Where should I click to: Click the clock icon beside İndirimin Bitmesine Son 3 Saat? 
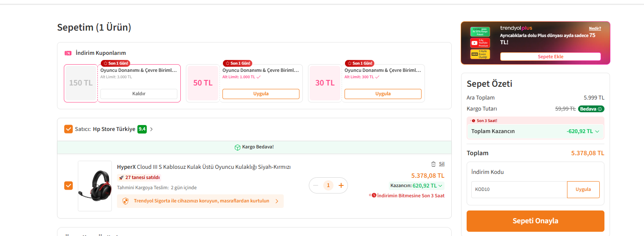(x=374, y=195)
